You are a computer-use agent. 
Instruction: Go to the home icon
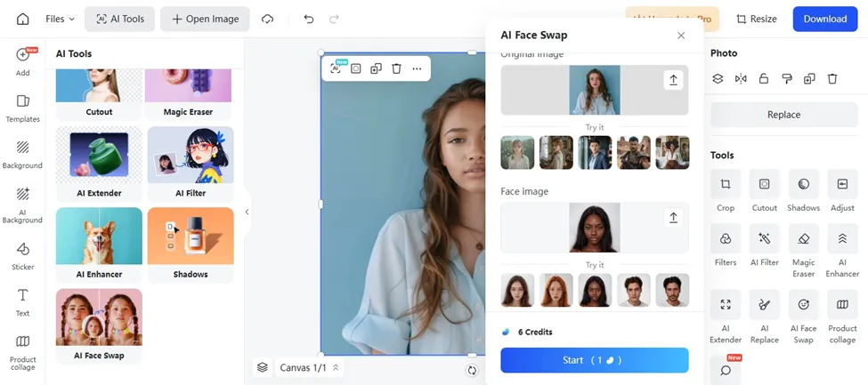[22, 19]
